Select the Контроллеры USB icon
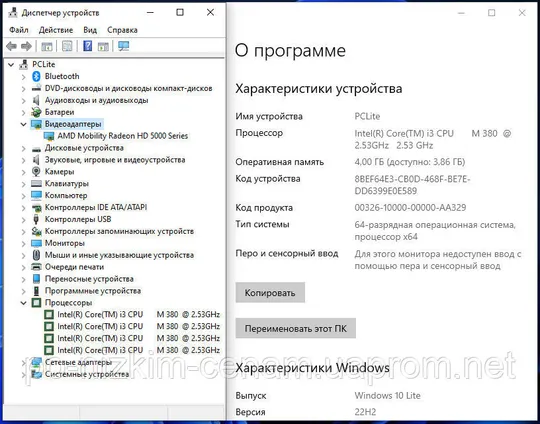The width and height of the screenshot is (540, 424). [x=36, y=219]
